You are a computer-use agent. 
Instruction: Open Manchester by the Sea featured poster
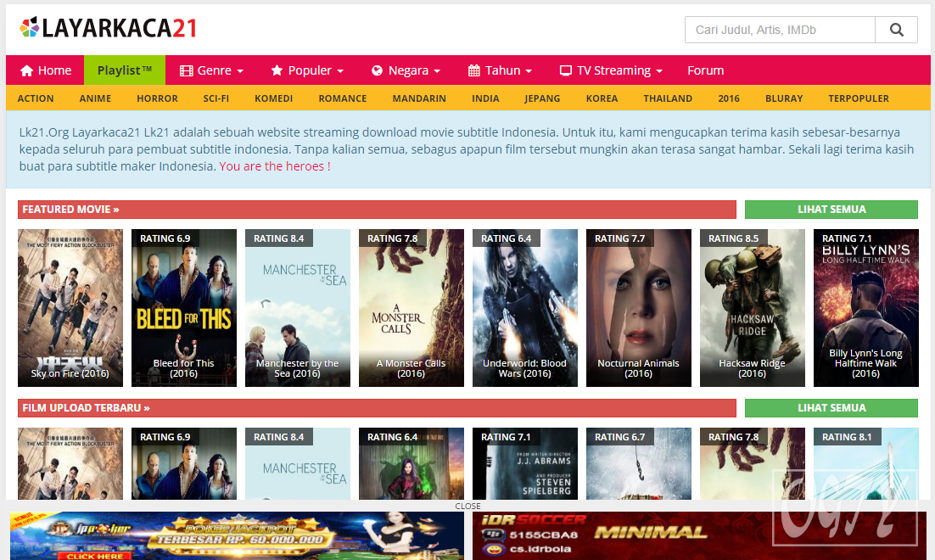tap(298, 308)
